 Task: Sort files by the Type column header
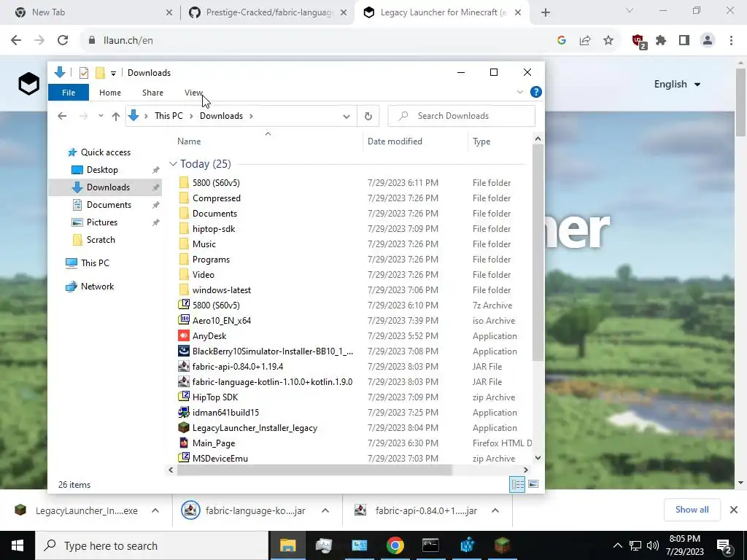[481, 141]
